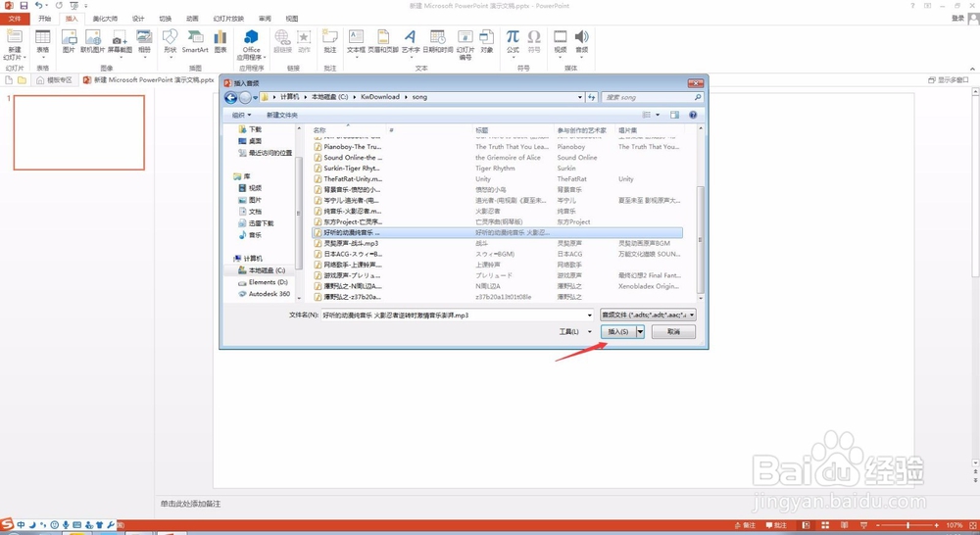Open Header and Footer (页眉和页脚)

click(383, 41)
